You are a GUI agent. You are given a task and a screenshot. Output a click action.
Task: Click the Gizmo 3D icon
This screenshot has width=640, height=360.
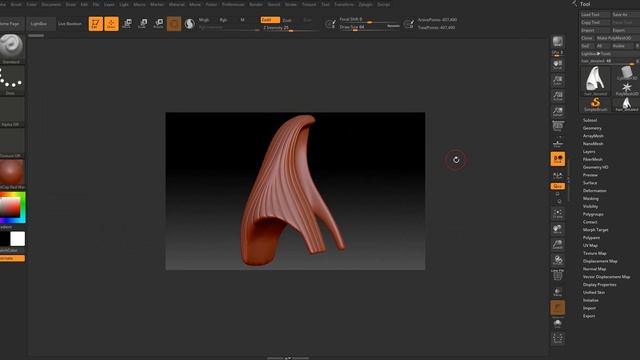[x=174, y=24]
